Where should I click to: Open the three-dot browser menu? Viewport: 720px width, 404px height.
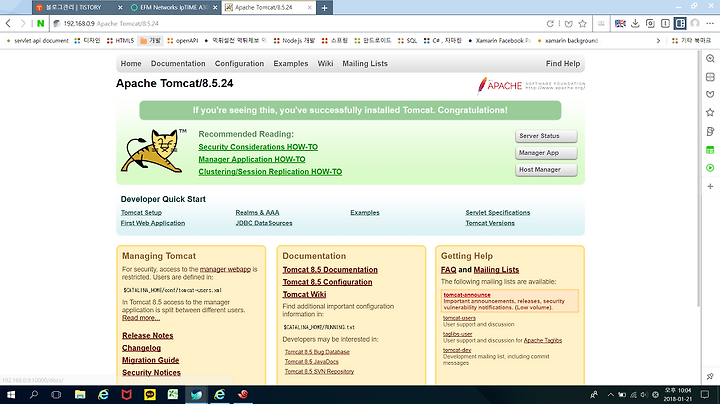click(x=710, y=23)
